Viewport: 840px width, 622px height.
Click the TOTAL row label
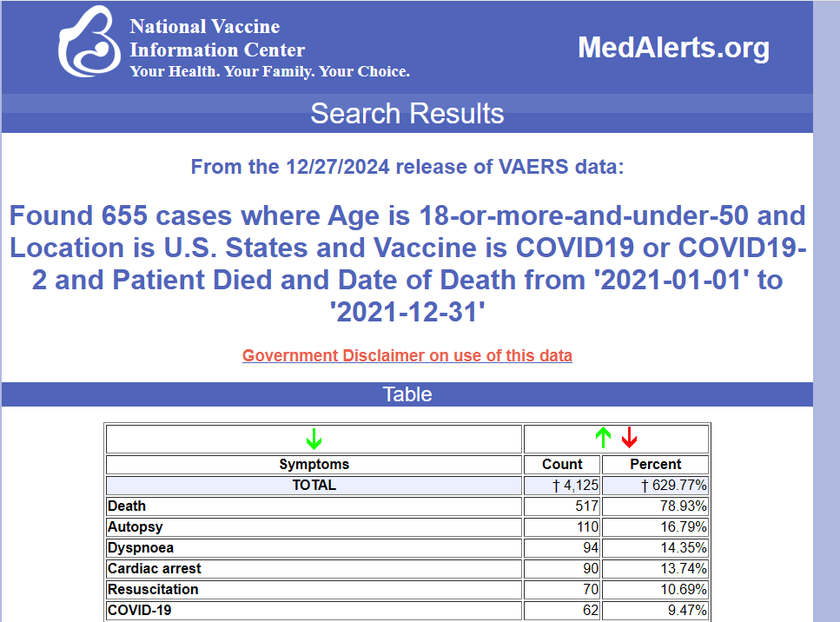coord(314,486)
